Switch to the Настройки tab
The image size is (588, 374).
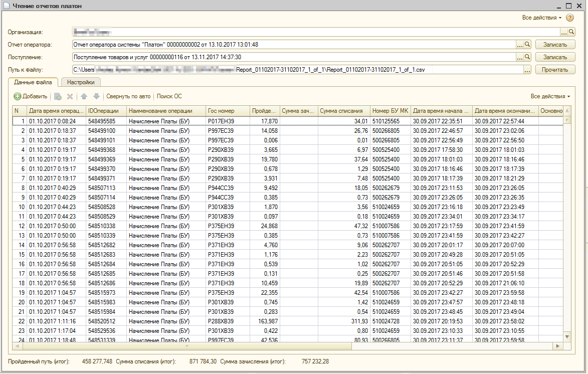point(81,82)
